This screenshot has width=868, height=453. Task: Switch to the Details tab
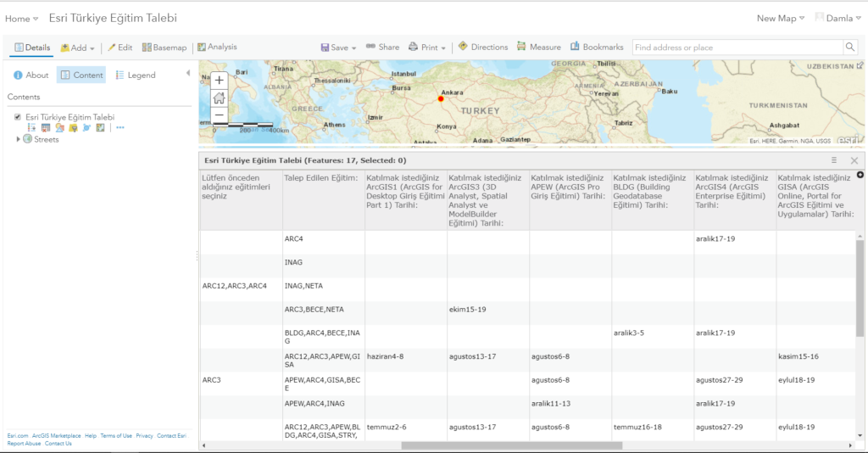tap(32, 48)
